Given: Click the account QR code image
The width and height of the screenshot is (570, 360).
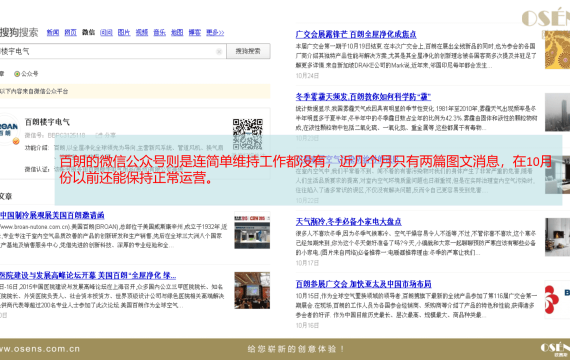Looking at the screenshot, I should (248, 134).
